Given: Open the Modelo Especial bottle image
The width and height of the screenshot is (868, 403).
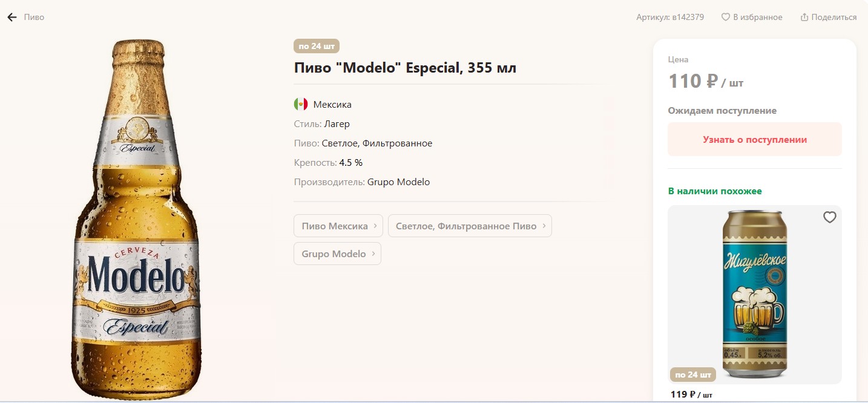Looking at the screenshot, I should (137, 220).
